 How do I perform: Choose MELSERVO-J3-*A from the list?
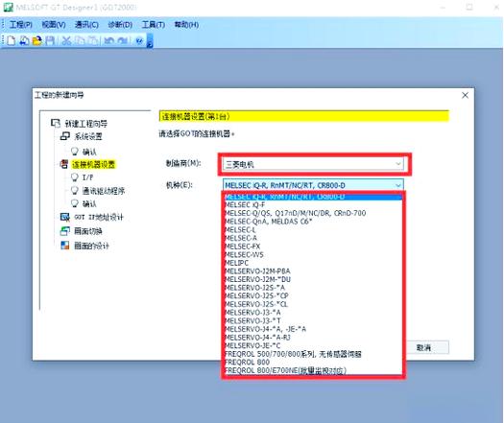(313, 313)
